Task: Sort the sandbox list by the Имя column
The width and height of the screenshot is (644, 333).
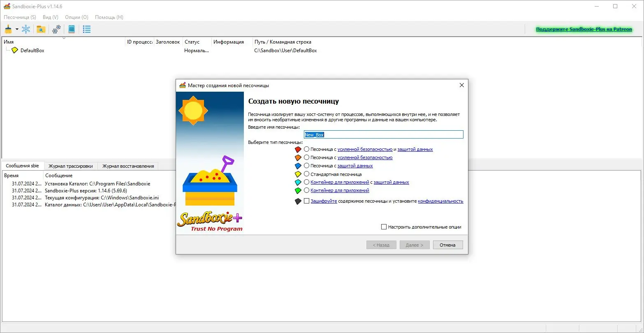Action: pos(63,42)
